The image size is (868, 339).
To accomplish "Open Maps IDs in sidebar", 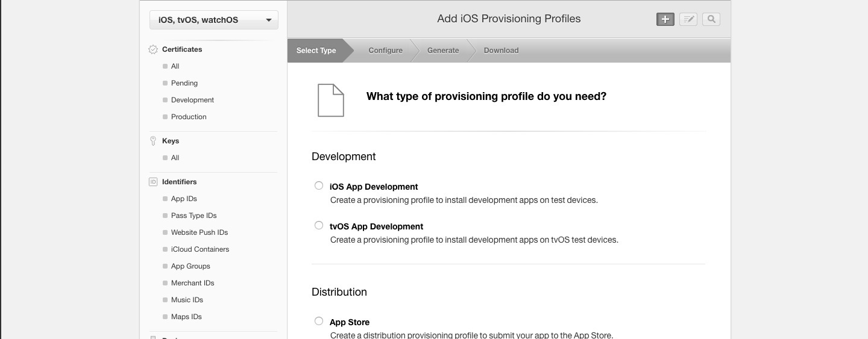I will pos(186,317).
